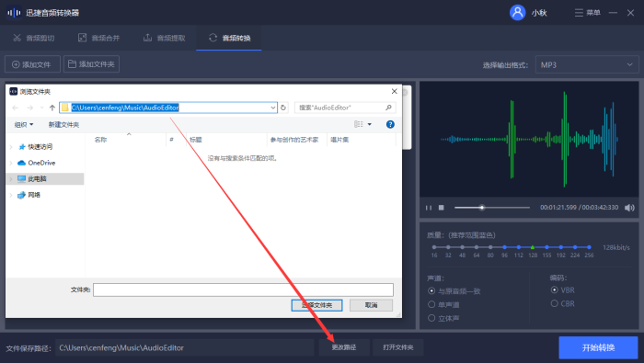This screenshot has height=363, width=644.
Task: Click the change view icon
Action: 359,124
